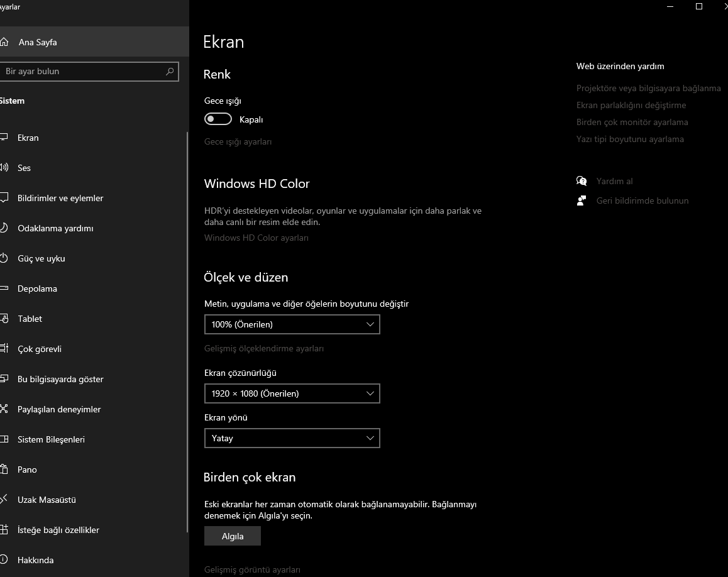This screenshot has width=728, height=577.
Task: Select the Depolama menu item
Action: coord(37,288)
